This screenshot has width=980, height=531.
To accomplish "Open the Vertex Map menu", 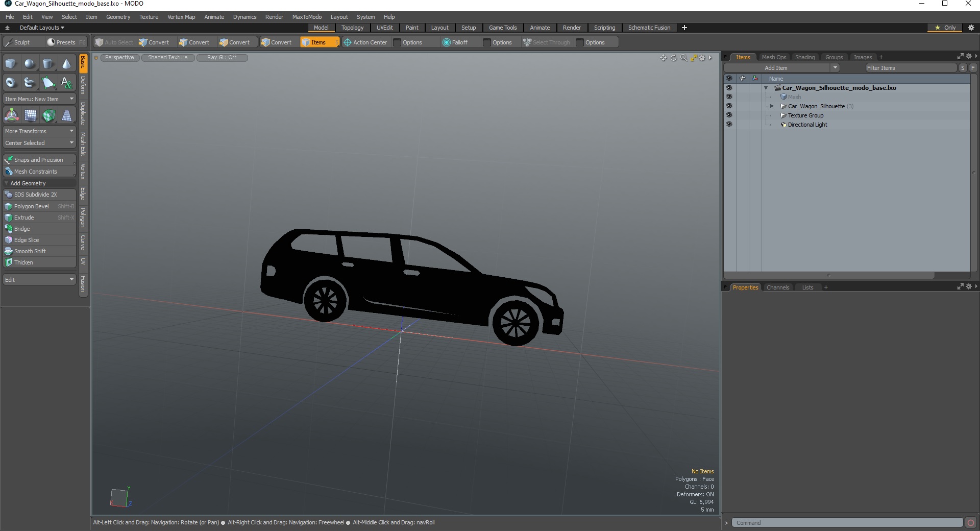I will click(181, 17).
